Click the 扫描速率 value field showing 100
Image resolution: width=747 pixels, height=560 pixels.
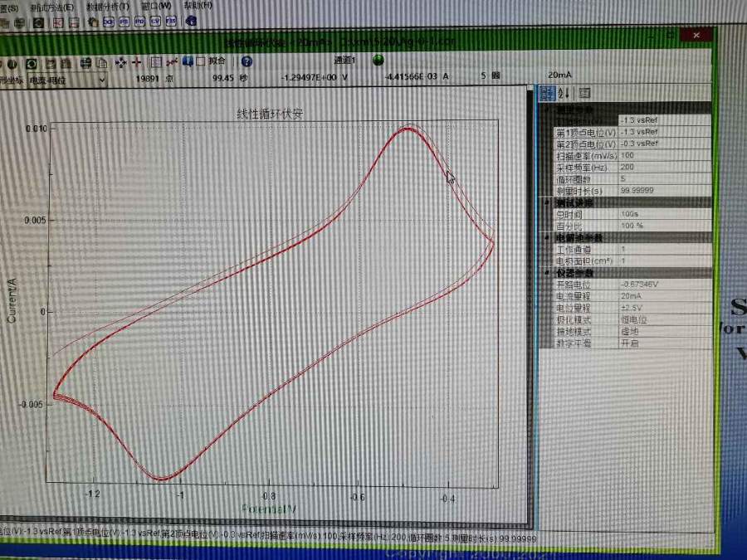pos(664,155)
